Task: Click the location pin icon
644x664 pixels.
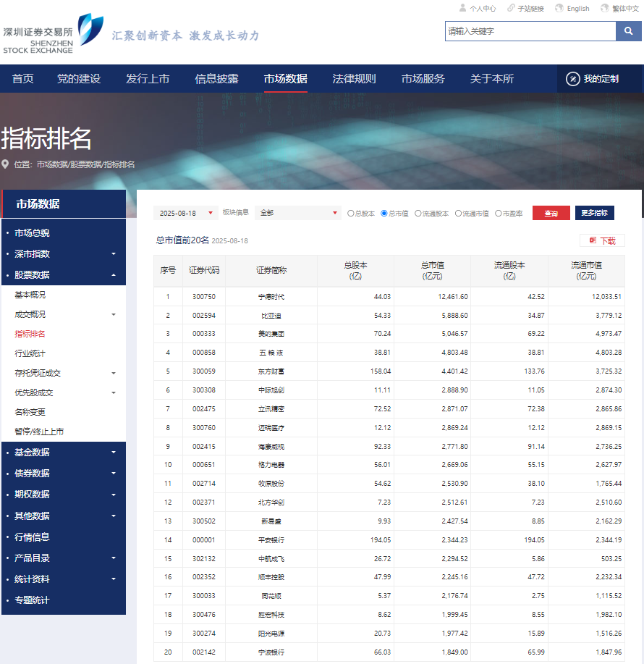Action: (x=5, y=164)
